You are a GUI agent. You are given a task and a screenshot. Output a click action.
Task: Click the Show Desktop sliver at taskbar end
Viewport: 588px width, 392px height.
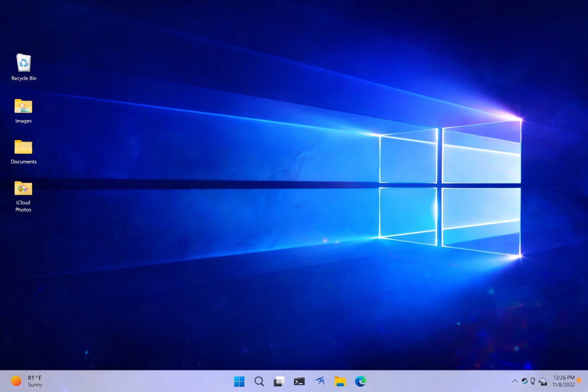[x=586, y=381]
